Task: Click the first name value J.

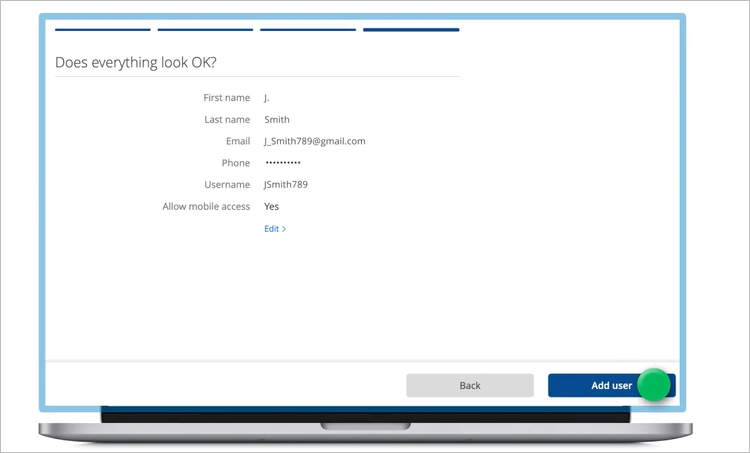Action: click(x=267, y=98)
